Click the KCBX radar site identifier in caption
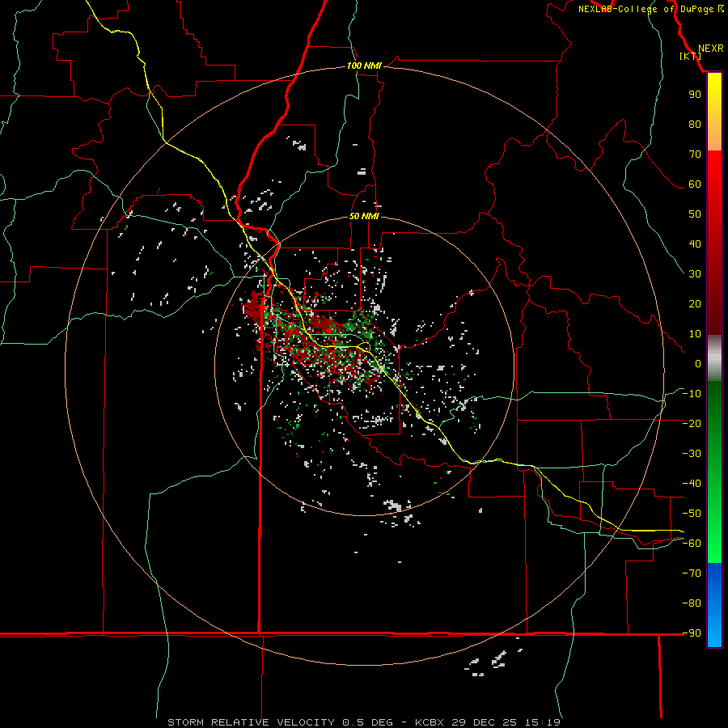This screenshot has width=728, height=728. coord(431,722)
